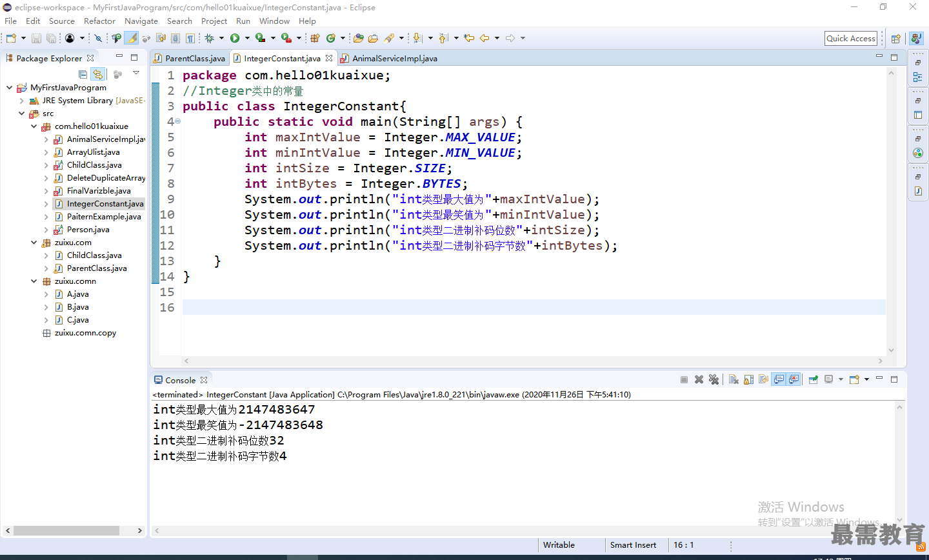
Task: Click the Open Console icon
Action: coord(854,379)
